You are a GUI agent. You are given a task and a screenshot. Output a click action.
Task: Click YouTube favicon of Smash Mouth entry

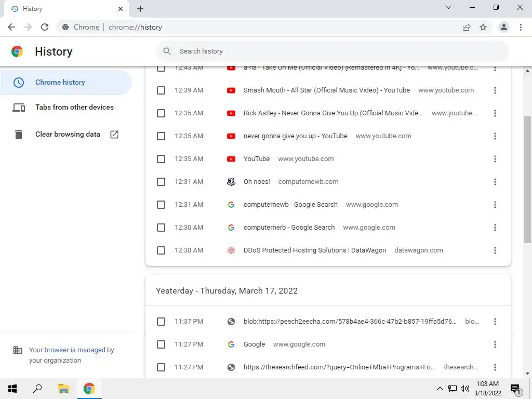(231, 90)
